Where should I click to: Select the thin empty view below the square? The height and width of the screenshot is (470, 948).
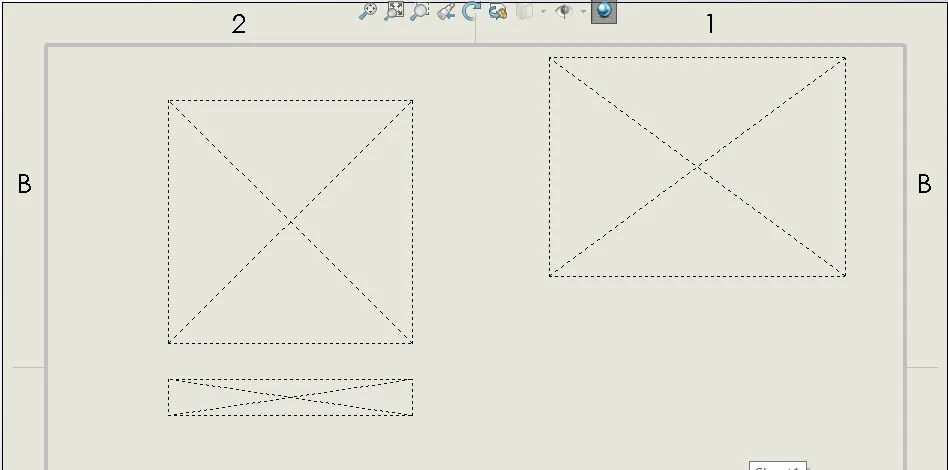tap(291, 397)
